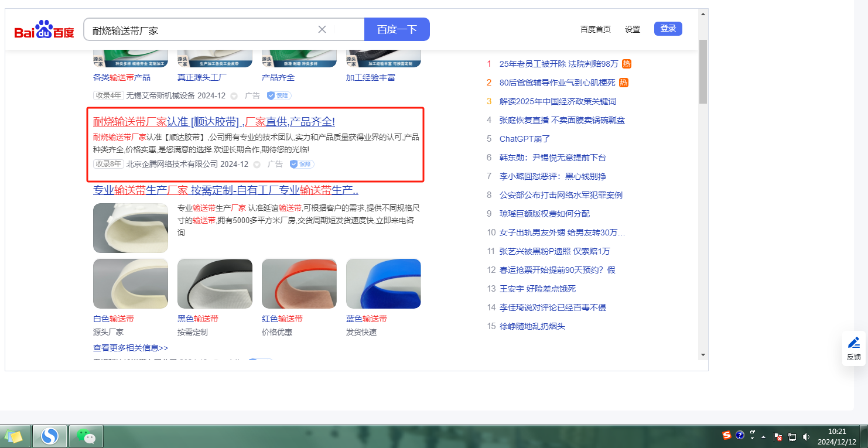
Task: Click the black conveyor belt thumbnail
Action: click(x=215, y=284)
